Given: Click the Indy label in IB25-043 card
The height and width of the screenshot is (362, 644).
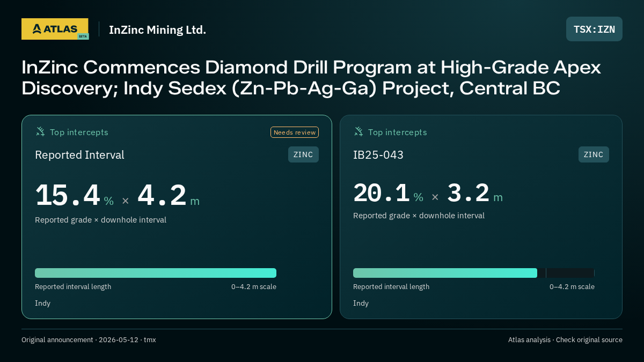Looking at the screenshot, I should [361, 304].
